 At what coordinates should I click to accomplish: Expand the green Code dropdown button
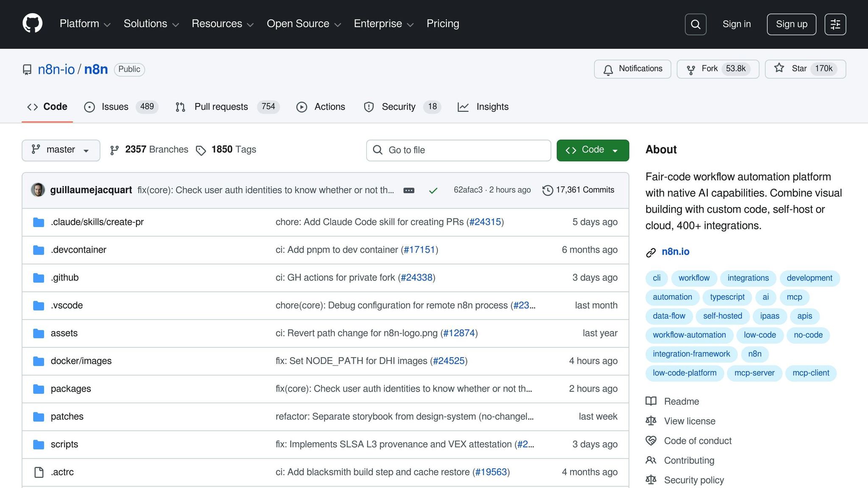click(x=592, y=150)
